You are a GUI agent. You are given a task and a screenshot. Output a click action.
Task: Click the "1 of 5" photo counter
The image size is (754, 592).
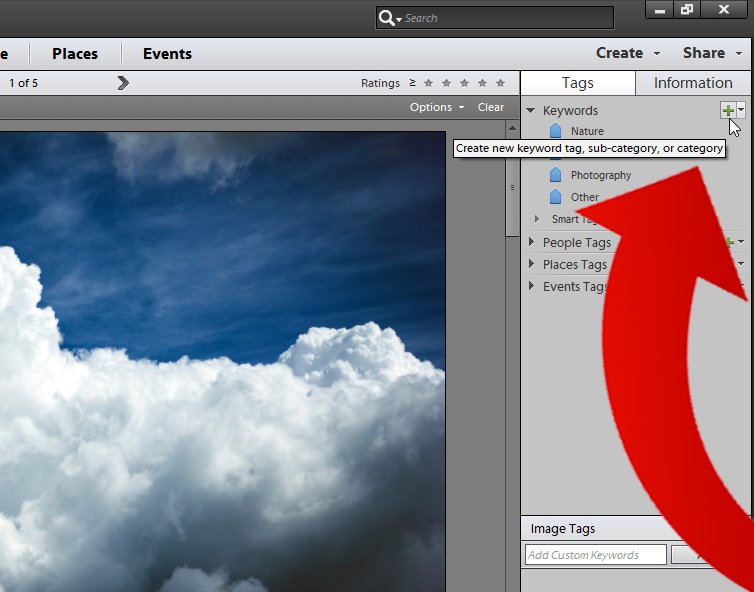tap(23, 83)
